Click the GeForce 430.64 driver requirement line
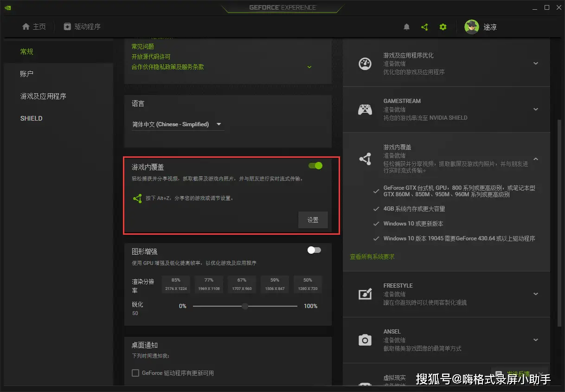The width and height of the screenshot is (565, 392). (x=459, y=238)
